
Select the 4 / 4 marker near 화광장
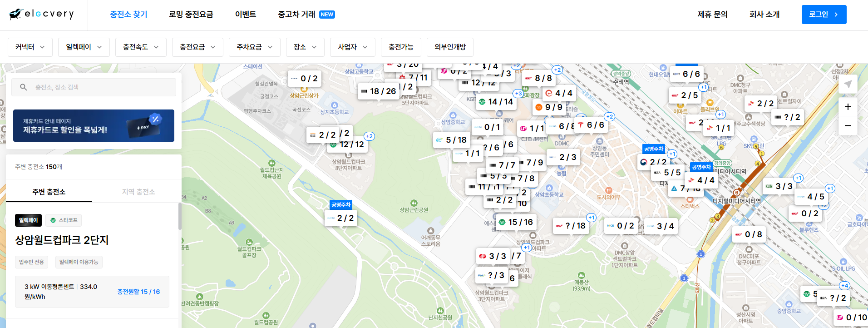coord(559,93)
